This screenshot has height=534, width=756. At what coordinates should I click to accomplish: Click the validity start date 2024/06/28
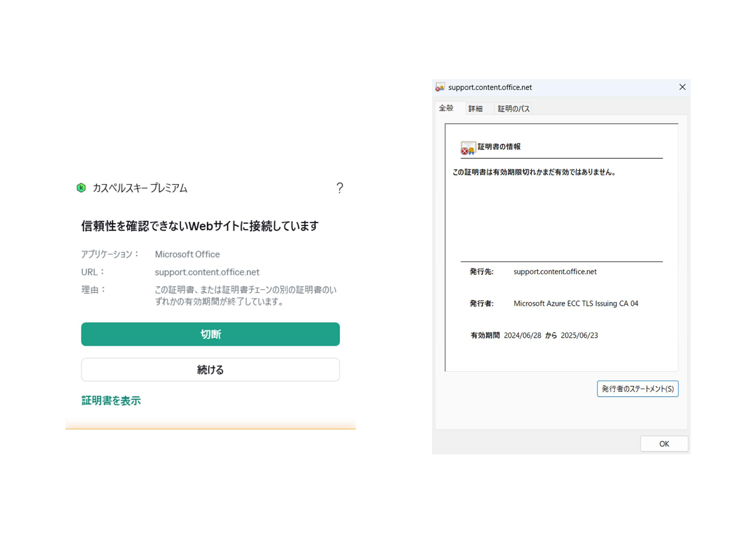522,335
